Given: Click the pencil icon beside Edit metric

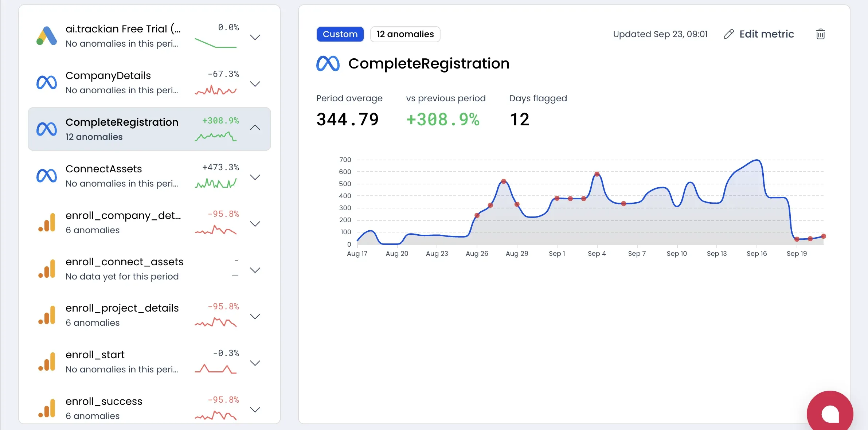Looking at the screenshot, I should click(728, 34).
